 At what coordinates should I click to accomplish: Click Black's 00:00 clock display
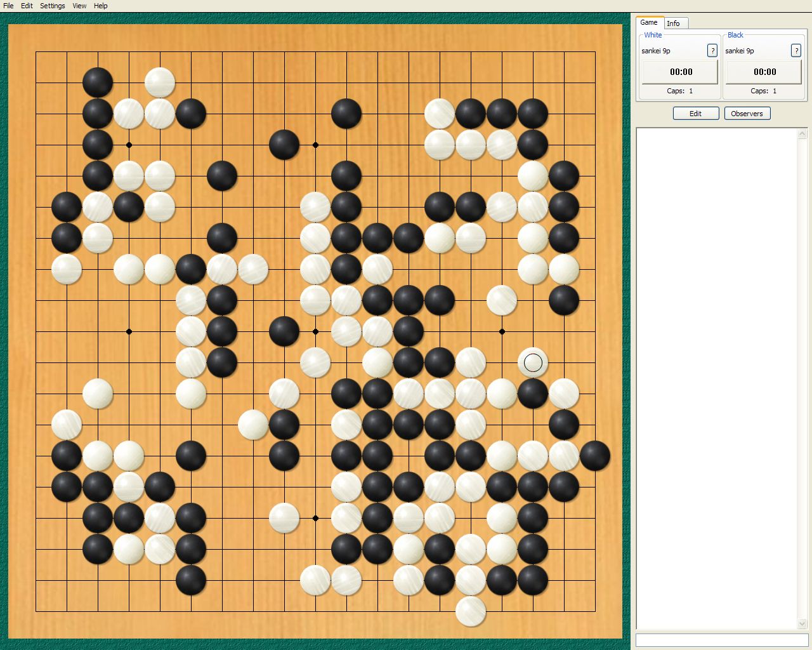764,72
